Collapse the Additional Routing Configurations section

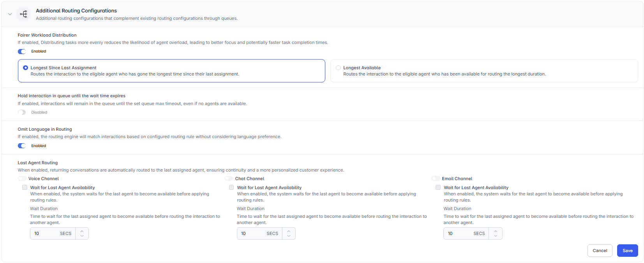[x=10, y=14]
